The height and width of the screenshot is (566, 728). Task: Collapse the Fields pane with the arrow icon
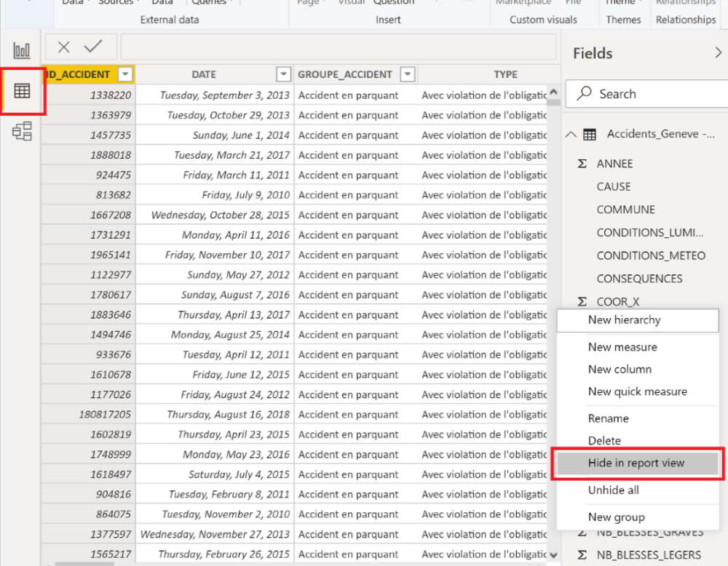[719, 52]
